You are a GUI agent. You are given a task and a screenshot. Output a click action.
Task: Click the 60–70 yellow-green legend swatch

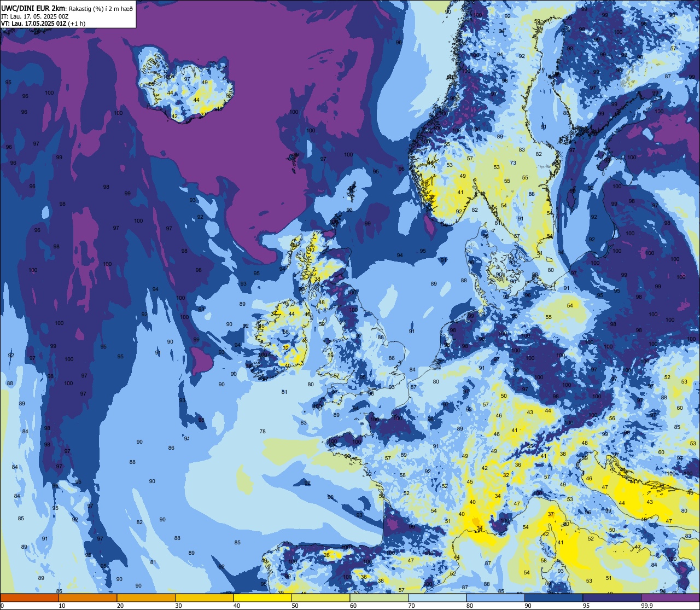[379, 597]
